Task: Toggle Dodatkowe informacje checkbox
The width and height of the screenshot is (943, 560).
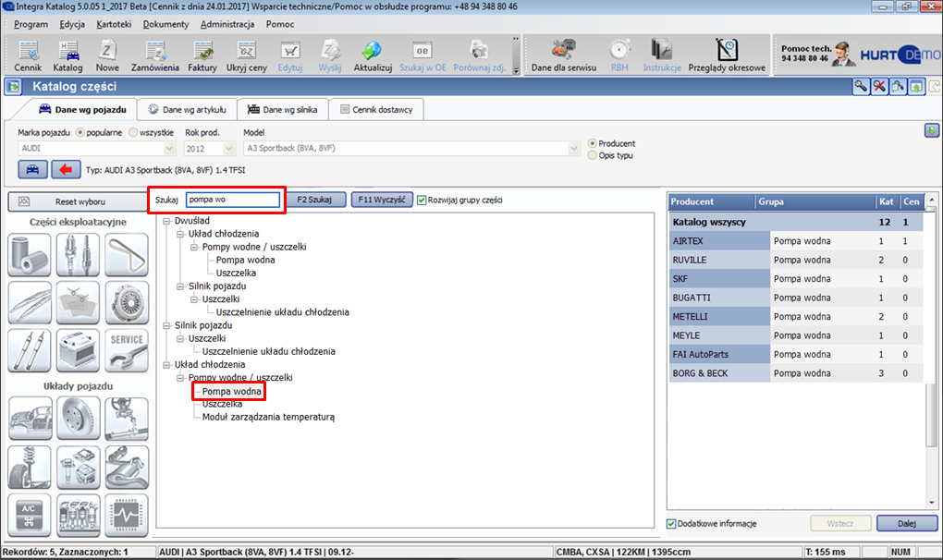Action: click(x=671, y=524)
